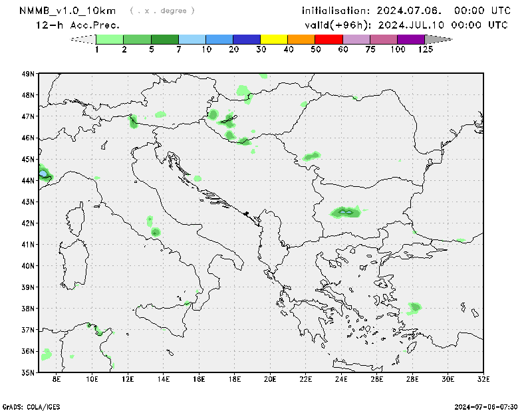This screenshot has height=411, width=532.
Task: Click the white left arrow starting the legend
Action: click(x=84, y=40)
